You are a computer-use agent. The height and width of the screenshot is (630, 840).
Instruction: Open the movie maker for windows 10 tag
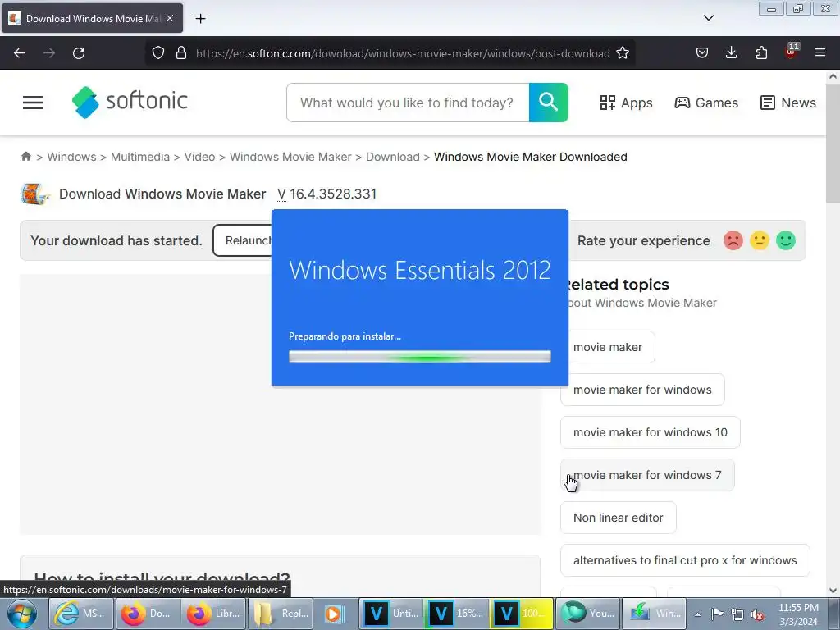click(x=651, y=432)
